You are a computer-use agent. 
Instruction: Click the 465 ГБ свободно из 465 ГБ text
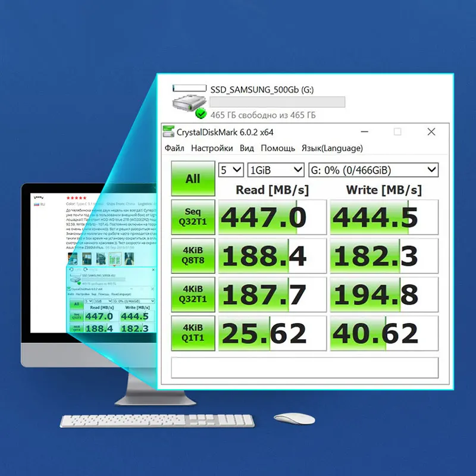(x=263, y=115)
